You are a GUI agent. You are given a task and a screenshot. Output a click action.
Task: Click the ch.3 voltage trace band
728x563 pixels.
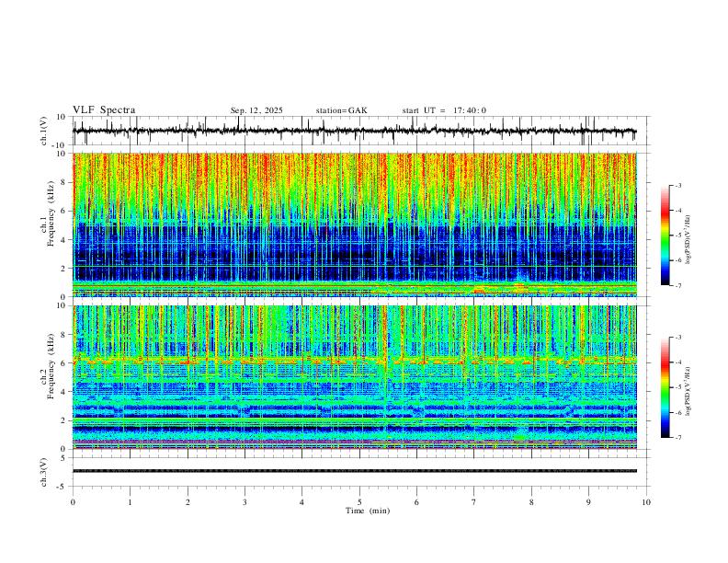click(355, 471)
